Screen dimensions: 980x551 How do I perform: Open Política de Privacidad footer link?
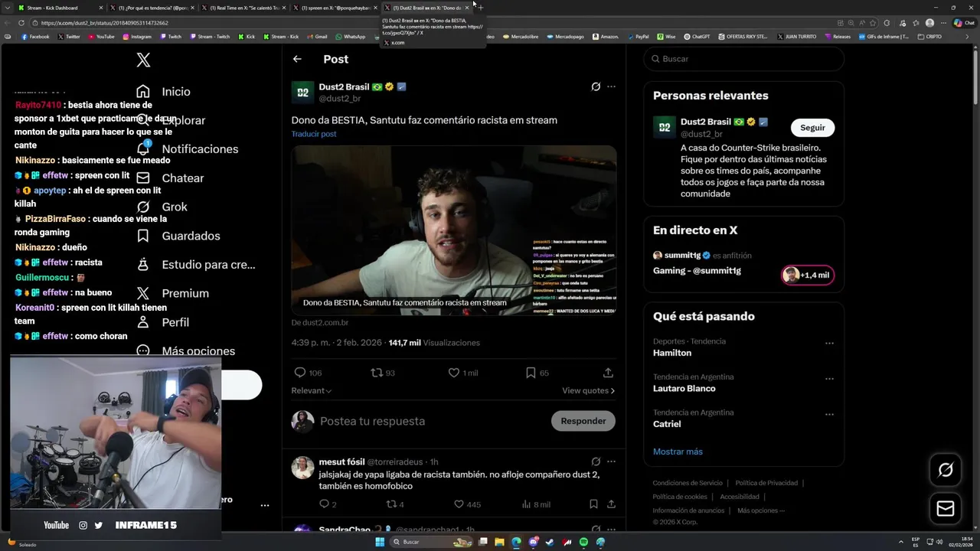click(766, 483)
